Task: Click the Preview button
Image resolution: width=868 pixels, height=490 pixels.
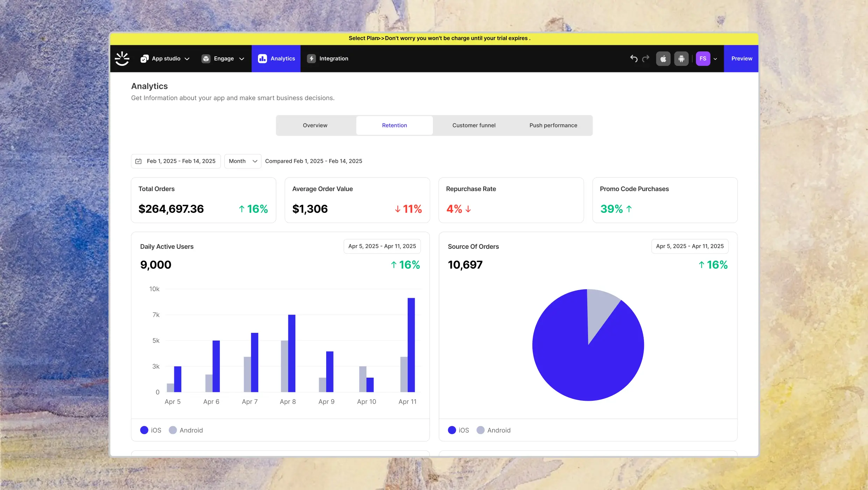Action: point(741,59)
